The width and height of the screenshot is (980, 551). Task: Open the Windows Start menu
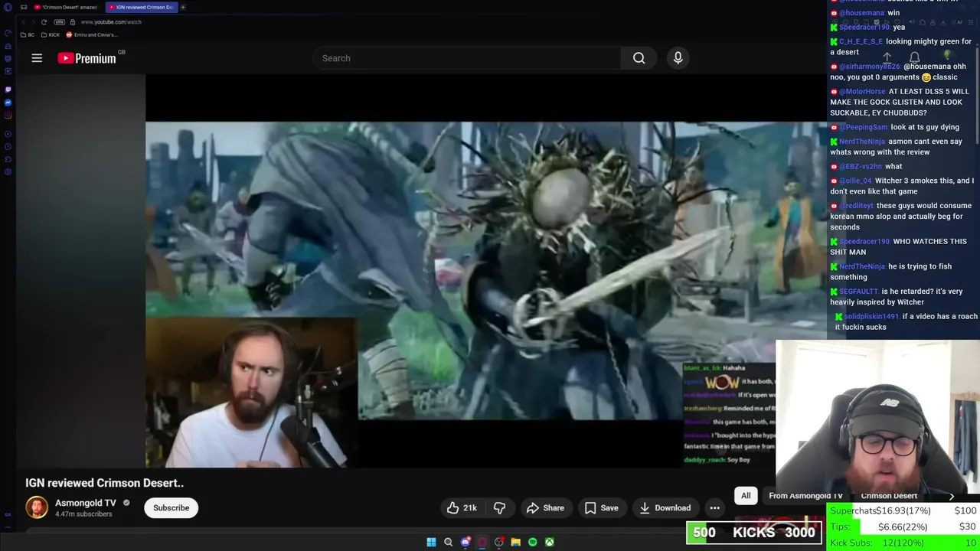(x=431, y=542)
